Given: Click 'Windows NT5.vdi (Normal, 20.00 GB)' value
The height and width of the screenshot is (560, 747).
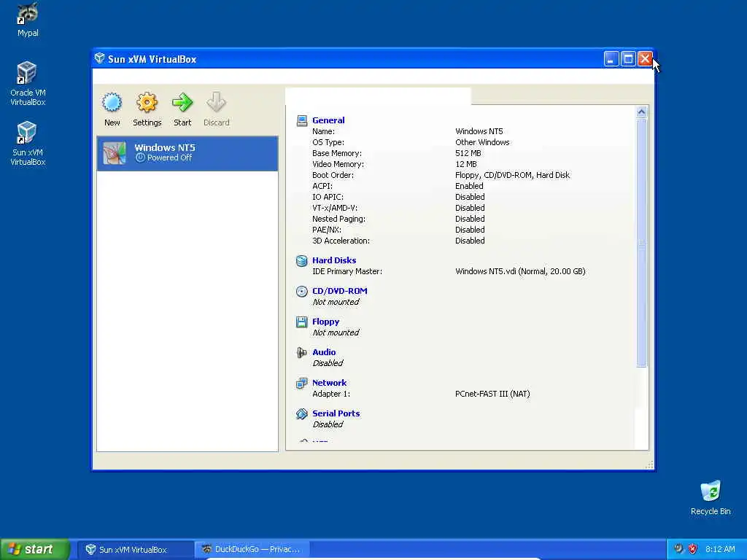Looking at the screenshot, I should (520, 271).
